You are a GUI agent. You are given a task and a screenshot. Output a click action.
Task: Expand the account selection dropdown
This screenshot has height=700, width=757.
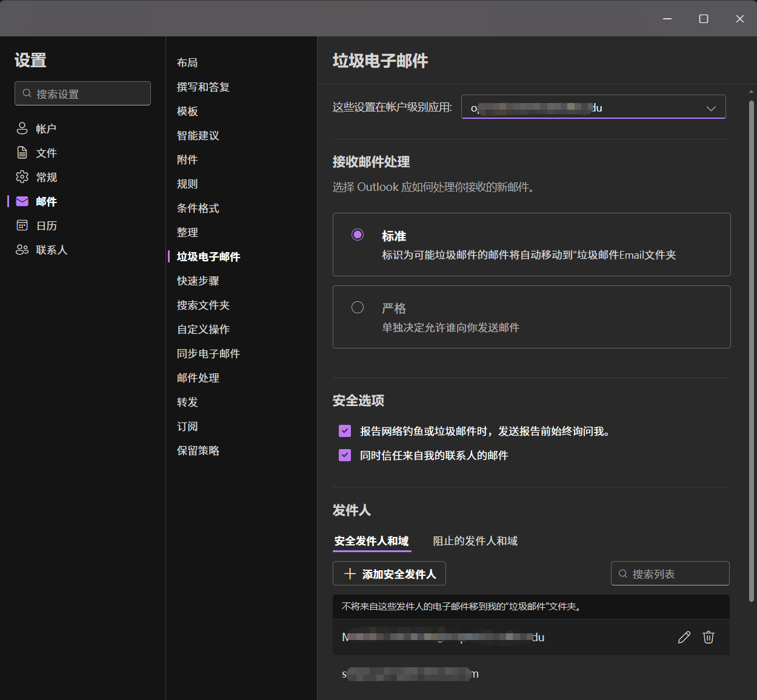(x=710, y=108)
